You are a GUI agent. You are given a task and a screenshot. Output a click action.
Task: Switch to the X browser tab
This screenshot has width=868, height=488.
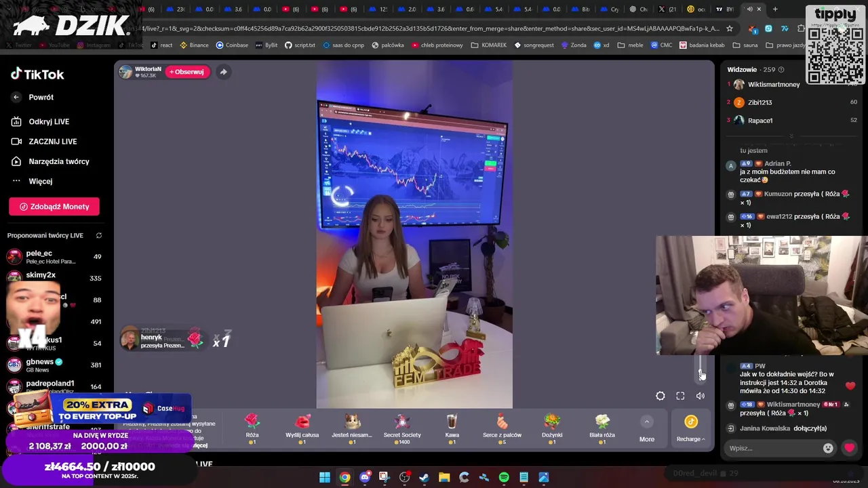(x=667, y=9)
